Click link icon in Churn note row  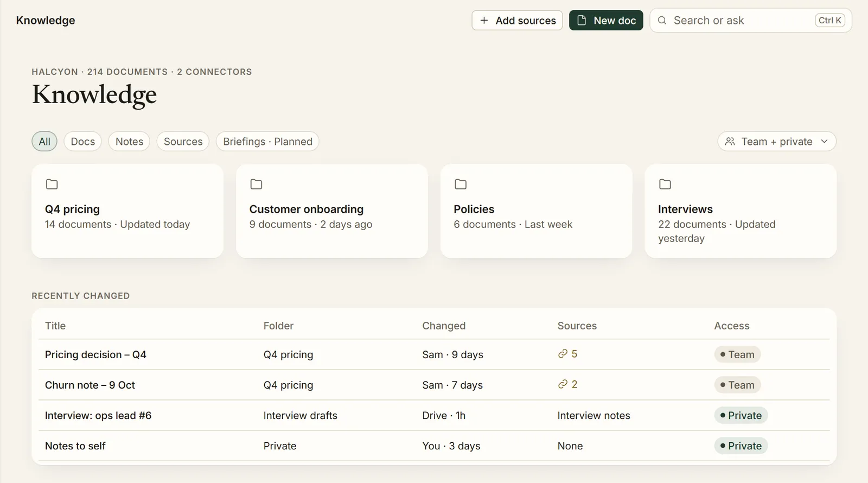tap(563, 385)
